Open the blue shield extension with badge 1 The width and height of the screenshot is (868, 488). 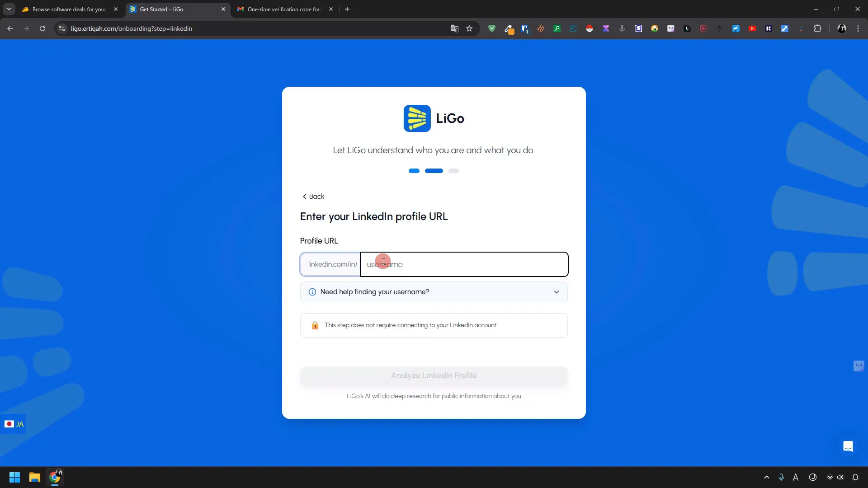pos(524,29)
